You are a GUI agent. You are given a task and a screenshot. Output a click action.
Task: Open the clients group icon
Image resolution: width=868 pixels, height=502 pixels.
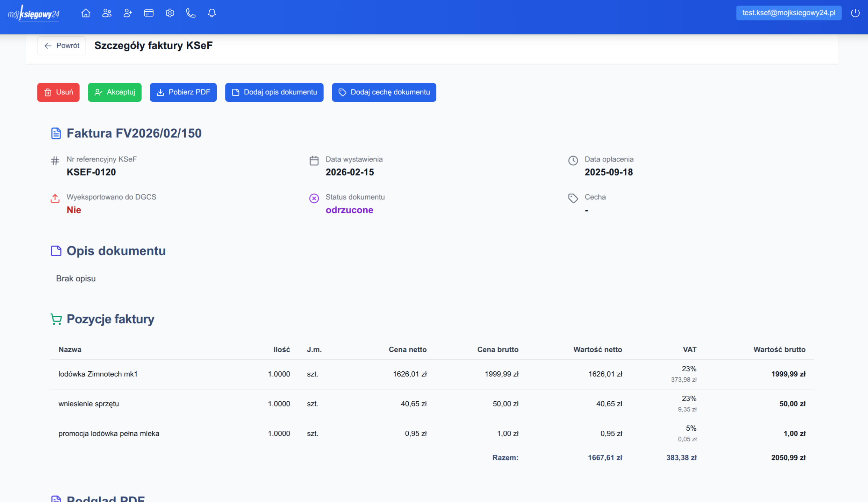(x=107, y=13)
